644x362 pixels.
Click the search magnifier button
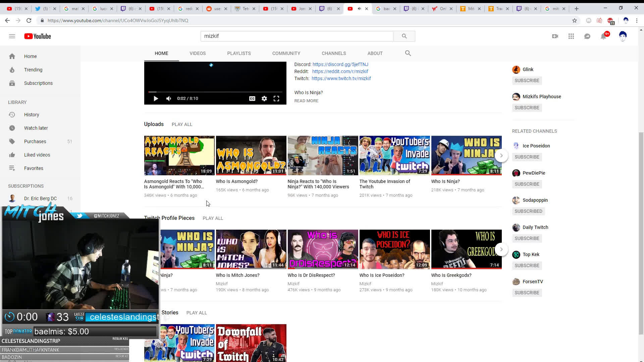pyautogui.click(x=404, y=36)
